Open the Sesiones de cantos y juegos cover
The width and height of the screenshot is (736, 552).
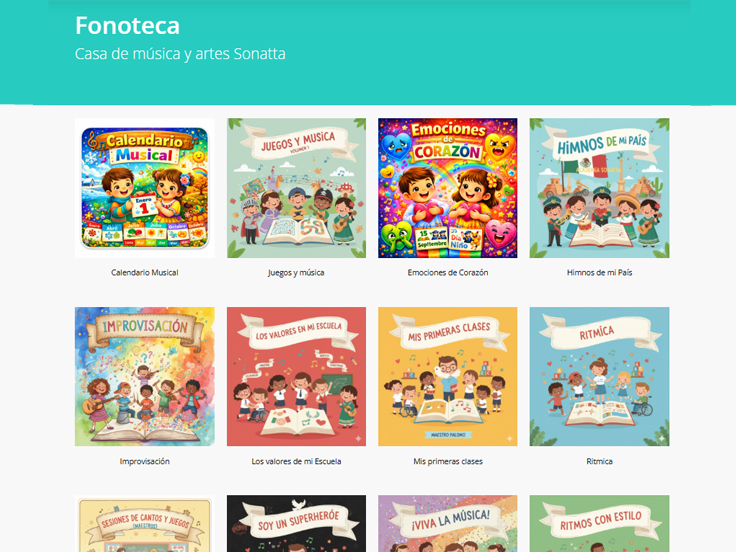pos(145,523)
